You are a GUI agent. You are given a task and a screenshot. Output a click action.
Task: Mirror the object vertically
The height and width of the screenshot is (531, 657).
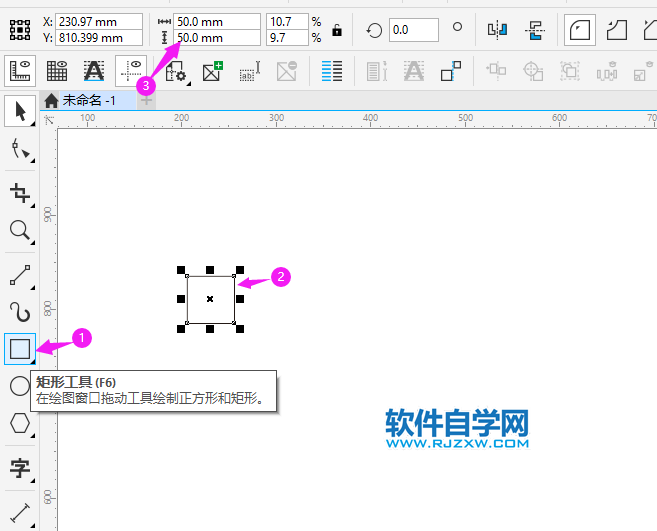[x=535, y=30]
